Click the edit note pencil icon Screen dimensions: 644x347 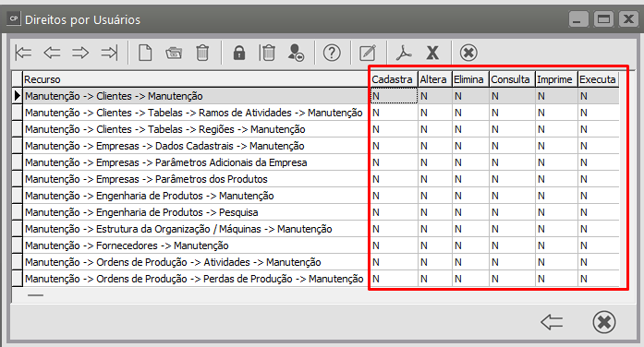[x=368, y=53]
